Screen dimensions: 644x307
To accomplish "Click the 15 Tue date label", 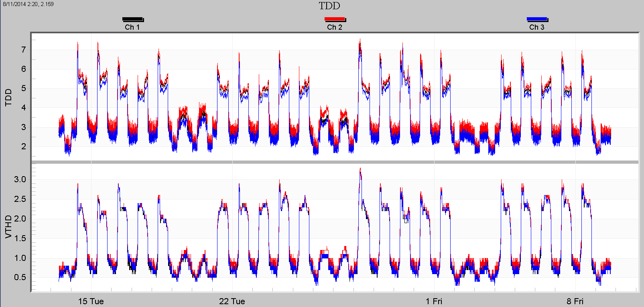I will pyautogui.click(x=91, y=301).
